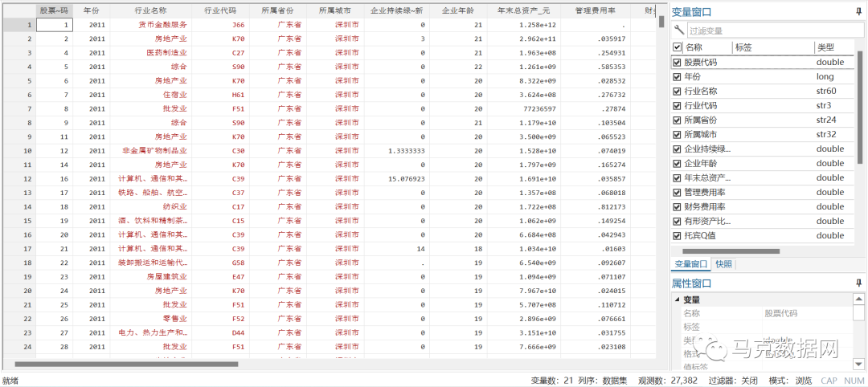The image size is (868, 387).
Task: Click the cell containing 医药制造业
Action: (x=150, y=53)
